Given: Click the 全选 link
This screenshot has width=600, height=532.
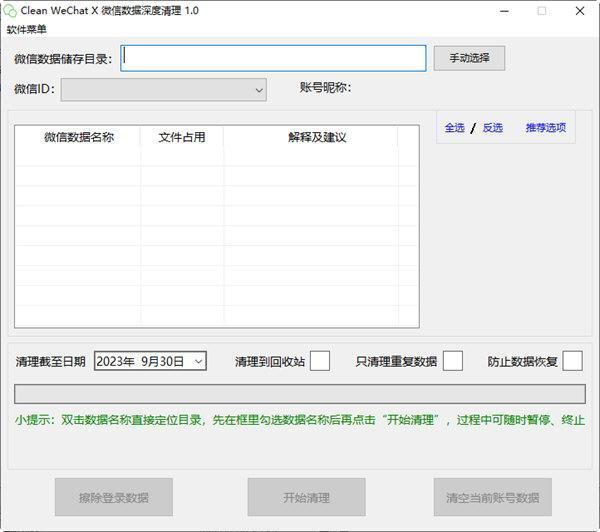Looking at the screenshot, I should (x=454, y=128).
